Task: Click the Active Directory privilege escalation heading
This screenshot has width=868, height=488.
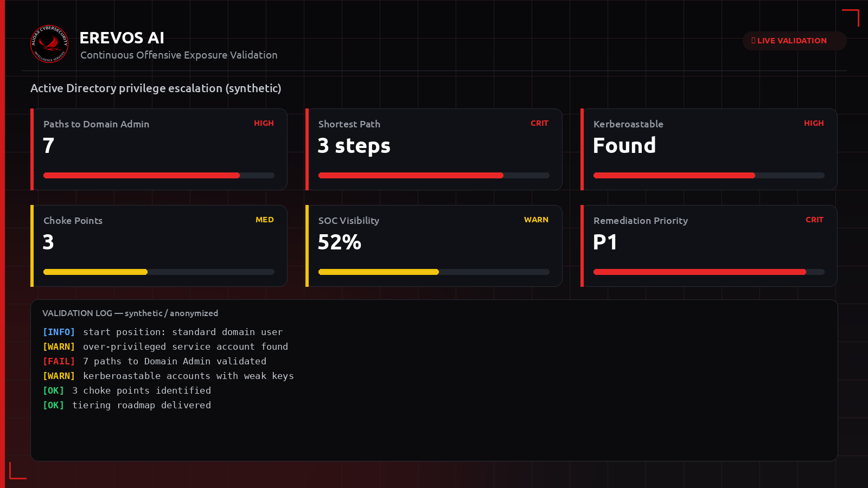Action: pyautogui.click(x=156, y=88)
